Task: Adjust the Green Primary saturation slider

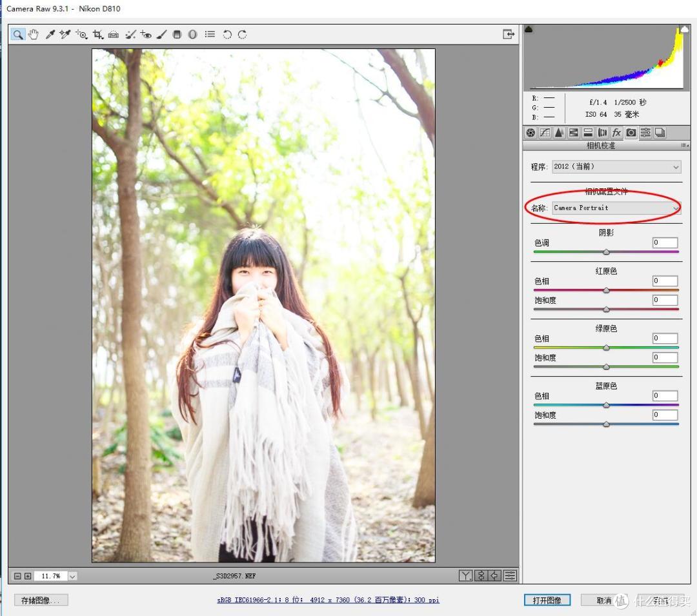Action: click(606, 366)
